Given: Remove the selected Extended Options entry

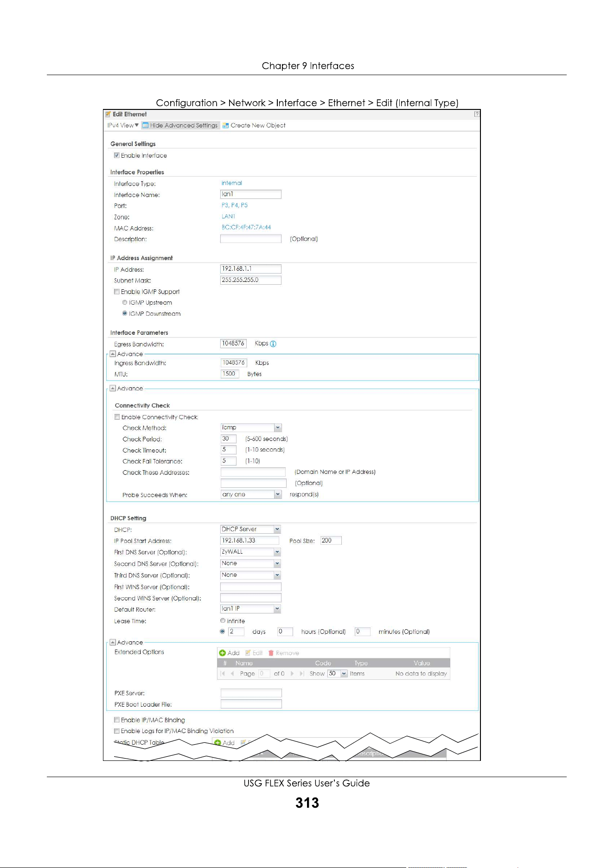Looking at the screenshot, I should pos(284,653).
